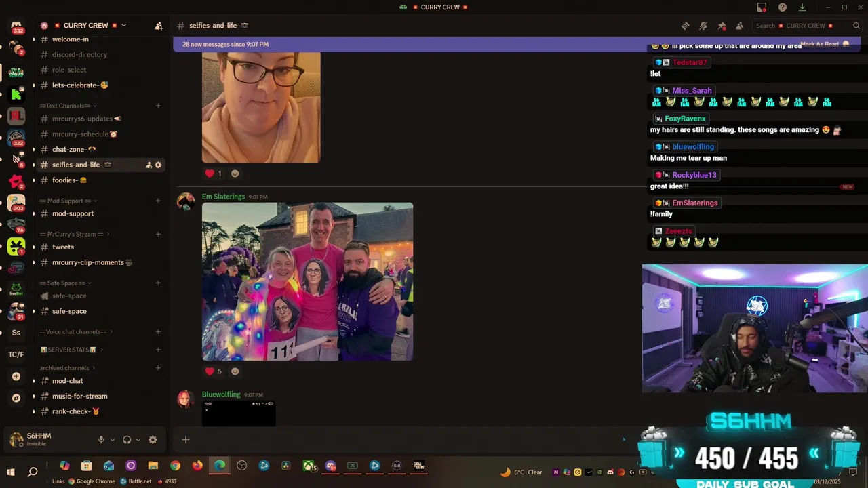Open Firefox from the taskbar
The width and height of the screenshot is (868, 488).
pos(197,466)
